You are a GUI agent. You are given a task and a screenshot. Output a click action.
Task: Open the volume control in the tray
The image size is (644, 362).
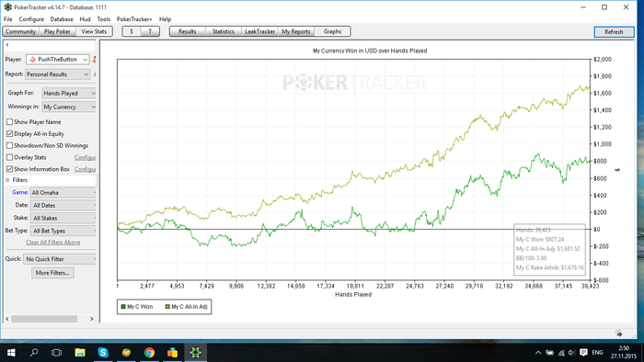571,353
